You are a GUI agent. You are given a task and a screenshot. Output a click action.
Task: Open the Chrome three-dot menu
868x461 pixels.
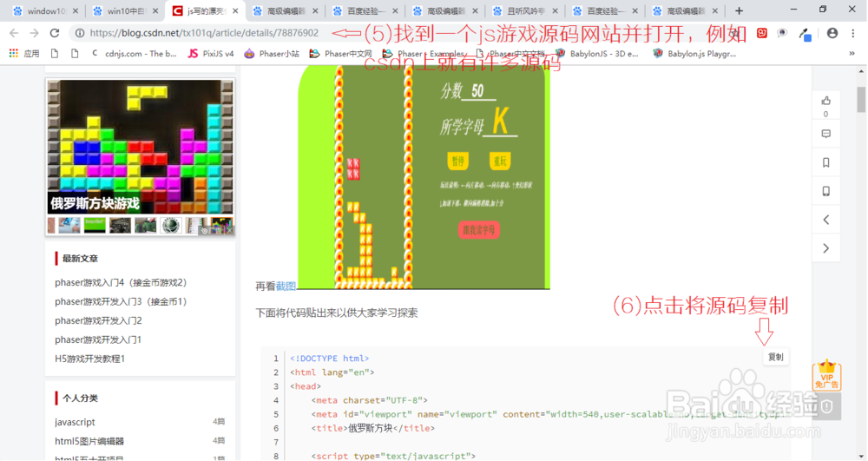(x=853, y=33)
